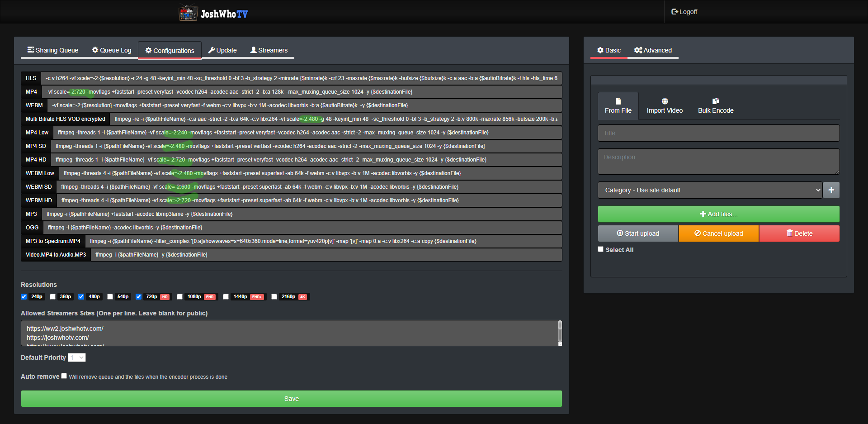The width and height of the screenshot is (868, 424).
Task: Click the Title input field
Action: (718, 133)
